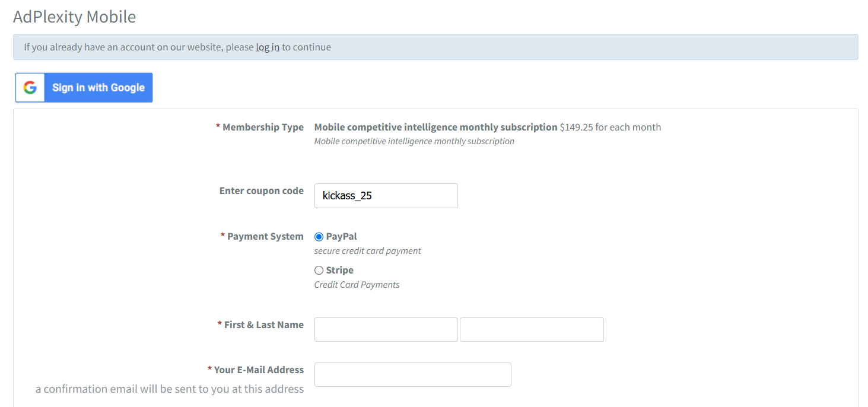Click the $149.25 for each month text
The width and height of the screenshot is (868, 407).
tap(611, 127)
